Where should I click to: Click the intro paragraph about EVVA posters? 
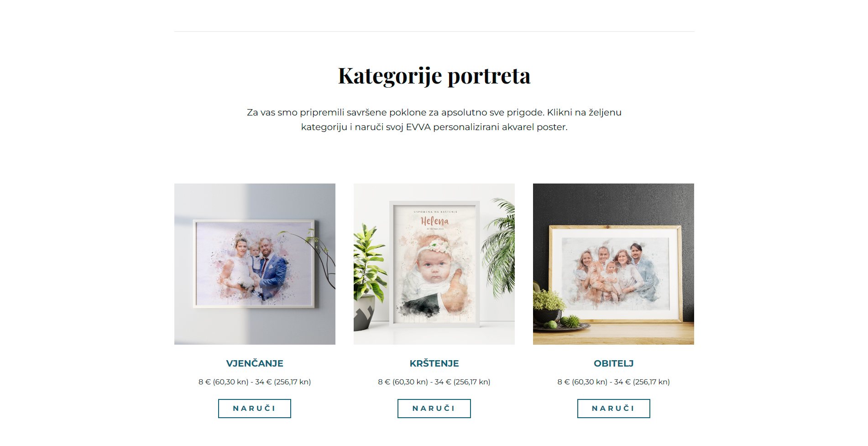(x=434, y=120)
